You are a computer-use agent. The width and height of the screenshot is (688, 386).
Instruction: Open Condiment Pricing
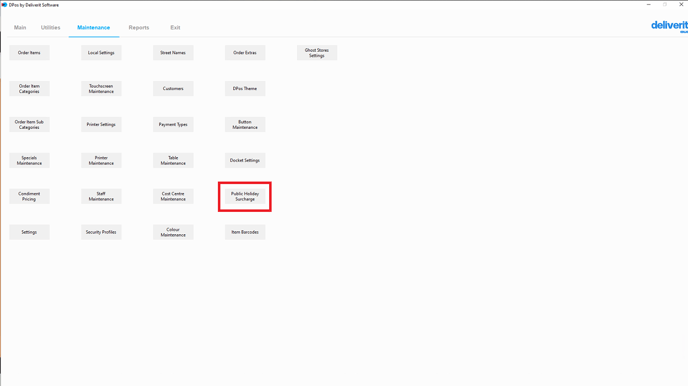[29, 197]
